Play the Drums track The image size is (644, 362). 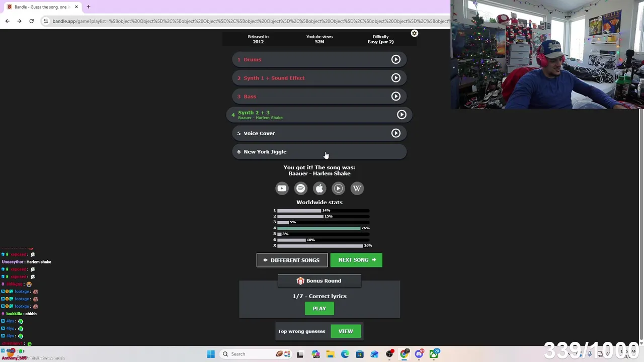point(396,59)
